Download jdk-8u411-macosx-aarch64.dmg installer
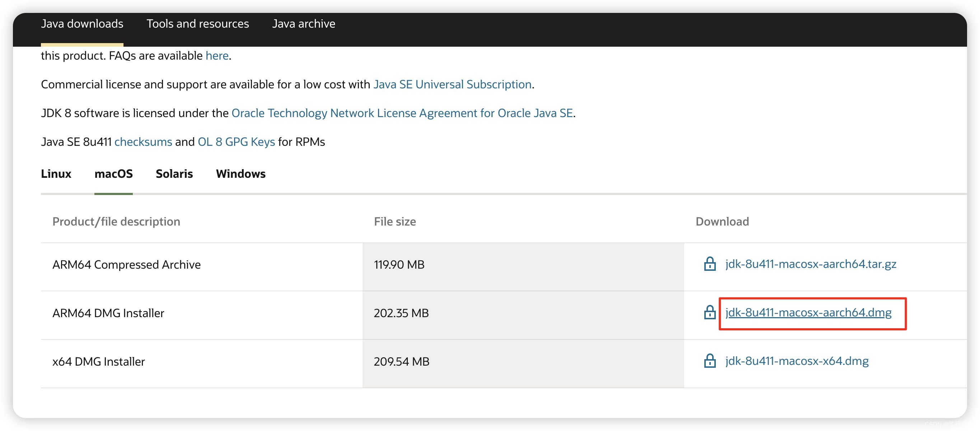The width and height of the screenshot is (980, 431). point(808,312)
